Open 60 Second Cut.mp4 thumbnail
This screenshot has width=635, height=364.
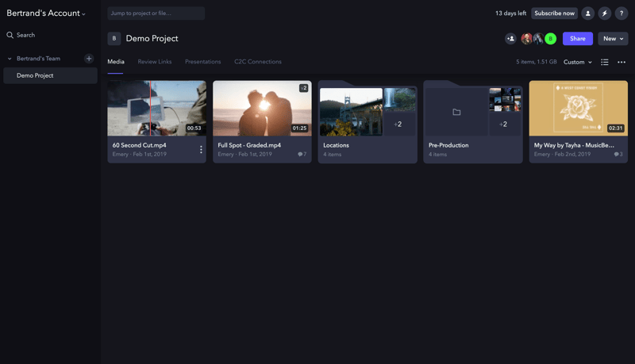tap(156, 108)
